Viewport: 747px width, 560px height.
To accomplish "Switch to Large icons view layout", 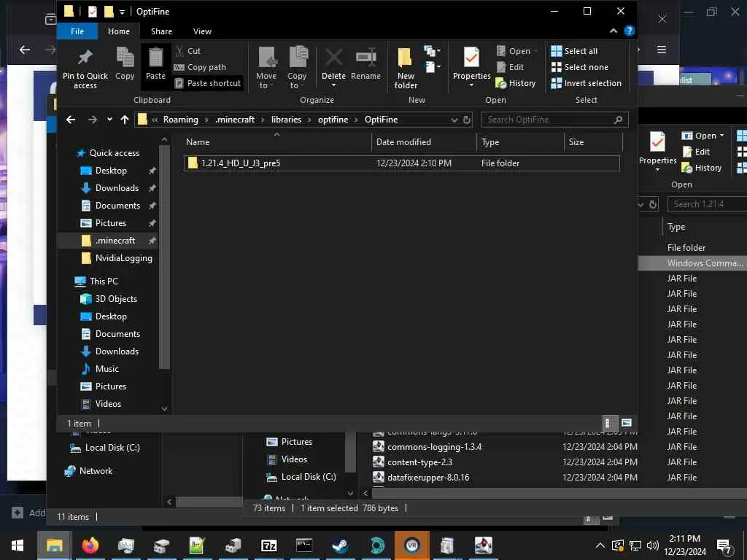I will coord(627,423).
